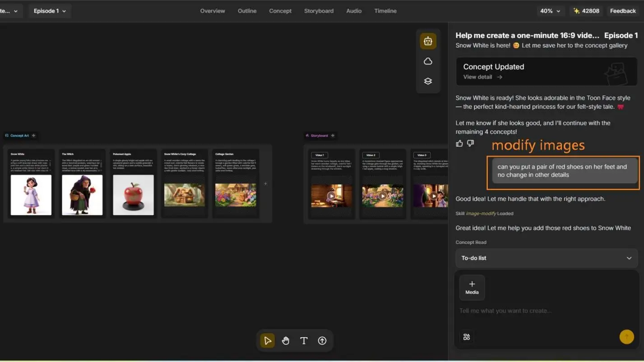
Task: Open the Storyboard tab in top navigation
Action: coord(319,11)
